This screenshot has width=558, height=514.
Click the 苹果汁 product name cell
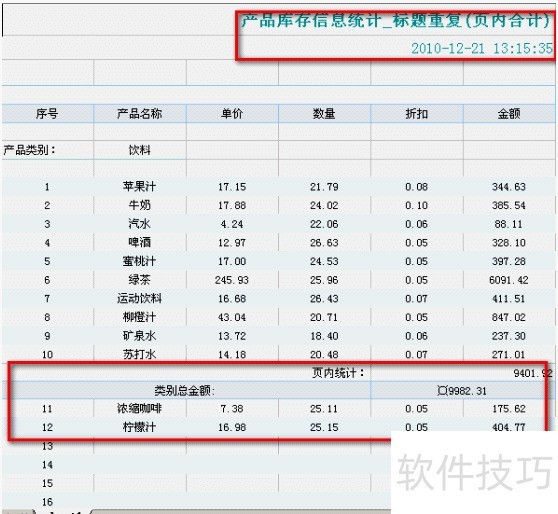click(140, 187)
